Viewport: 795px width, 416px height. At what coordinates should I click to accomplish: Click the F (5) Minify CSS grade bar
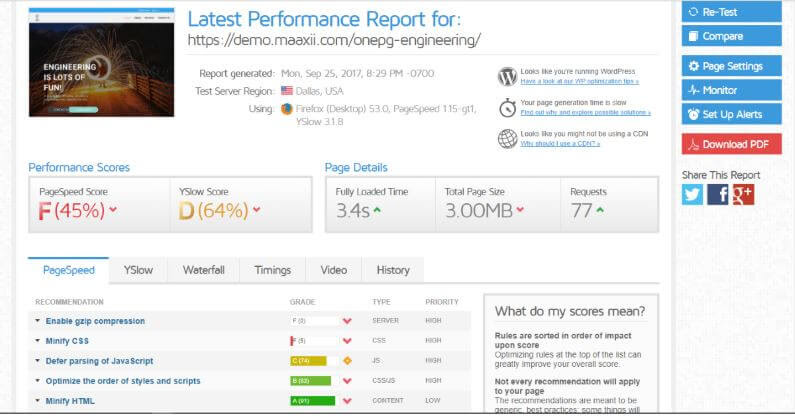pos(314,341)
